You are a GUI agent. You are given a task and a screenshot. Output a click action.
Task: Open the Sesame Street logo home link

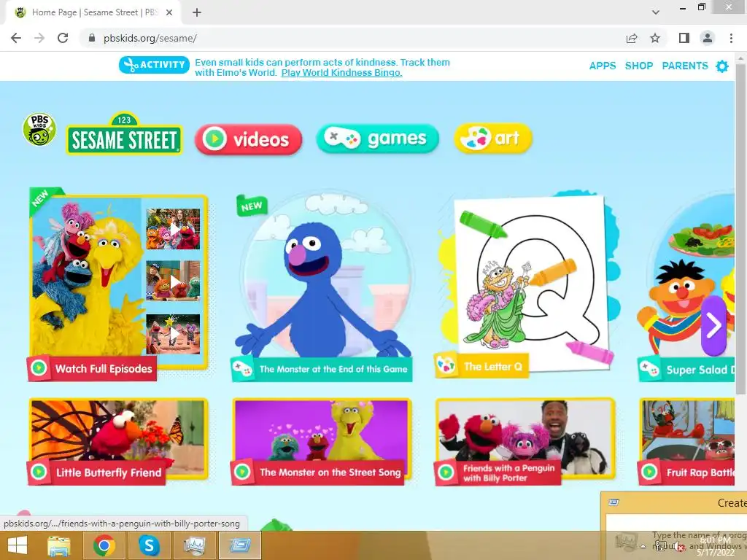(124, 134)
